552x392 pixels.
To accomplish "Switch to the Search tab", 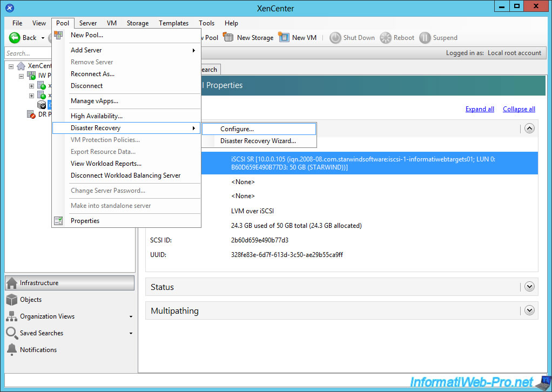I will point(210,70).
